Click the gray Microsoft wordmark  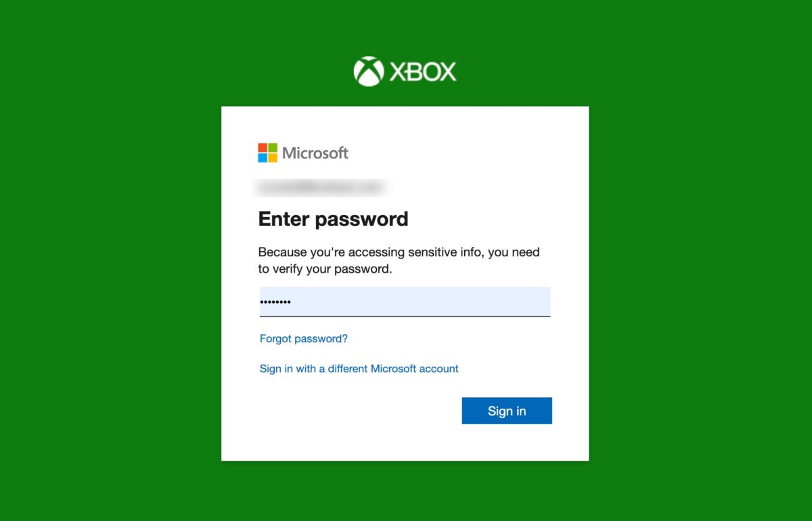(x=315, y=153)
